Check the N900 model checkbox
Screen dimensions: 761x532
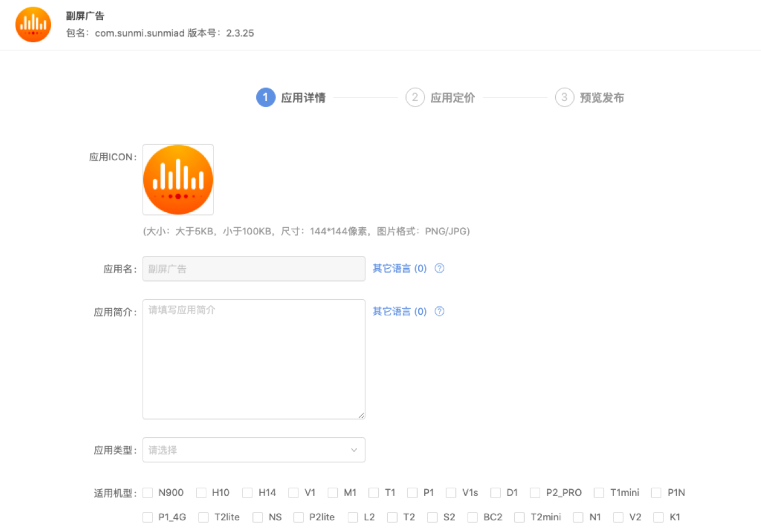click(148, 493)
